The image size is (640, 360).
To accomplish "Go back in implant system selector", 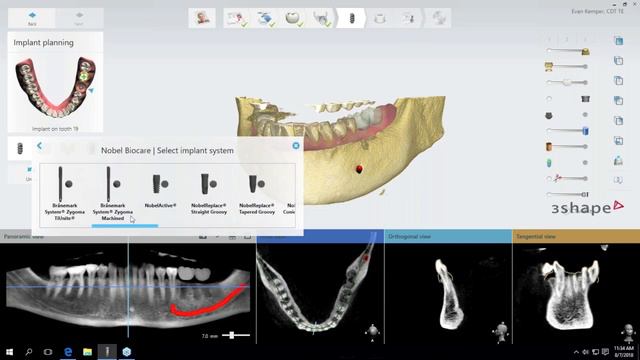I will 40,145.
